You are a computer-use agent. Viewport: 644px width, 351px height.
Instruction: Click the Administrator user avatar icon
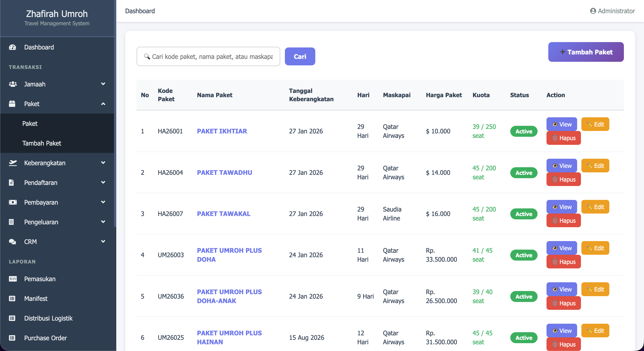tap(593, 11)
